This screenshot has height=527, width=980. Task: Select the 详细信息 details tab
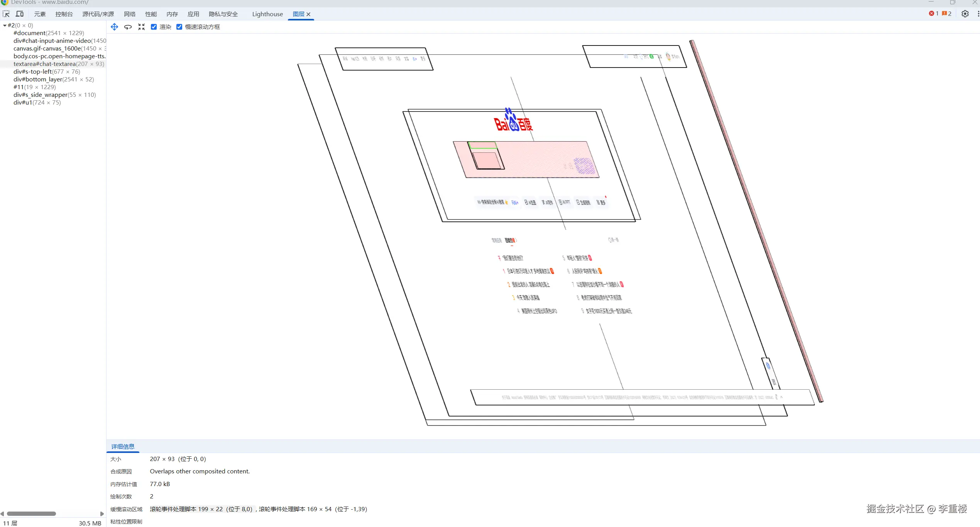(x=123, y=446)
